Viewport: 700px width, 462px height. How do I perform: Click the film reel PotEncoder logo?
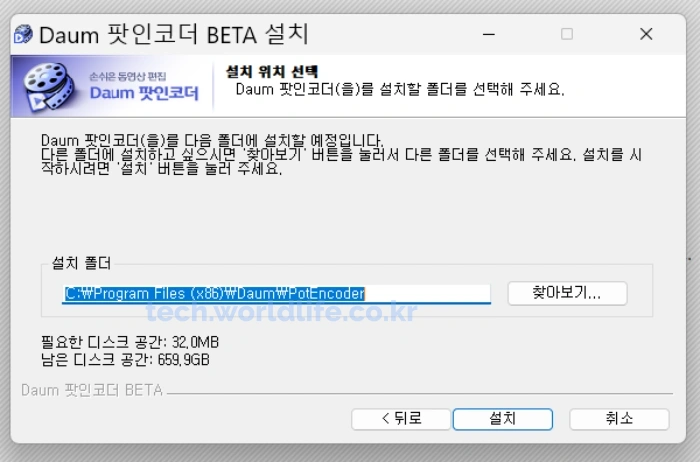50,86
